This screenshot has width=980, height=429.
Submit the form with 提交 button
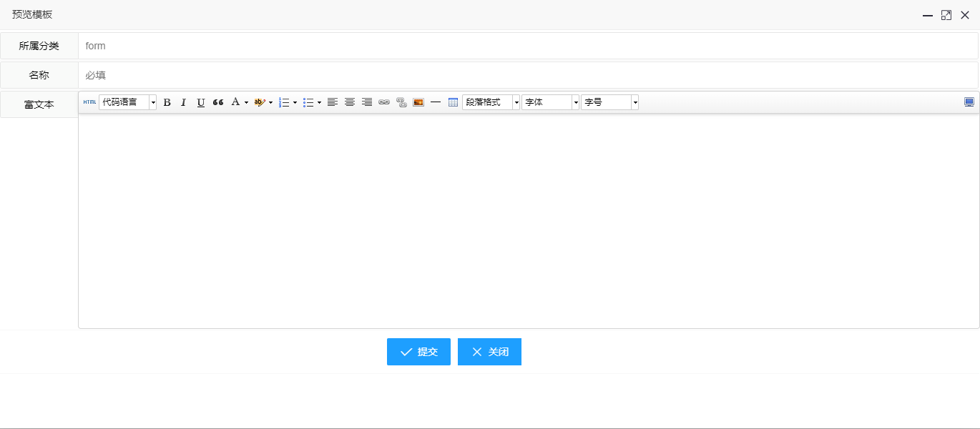pos(418,352)
